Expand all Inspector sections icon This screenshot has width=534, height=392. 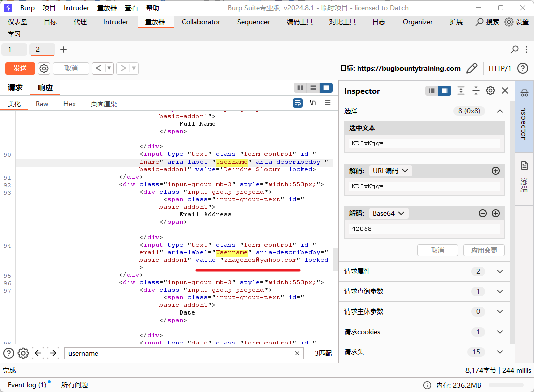pos(461,91)
